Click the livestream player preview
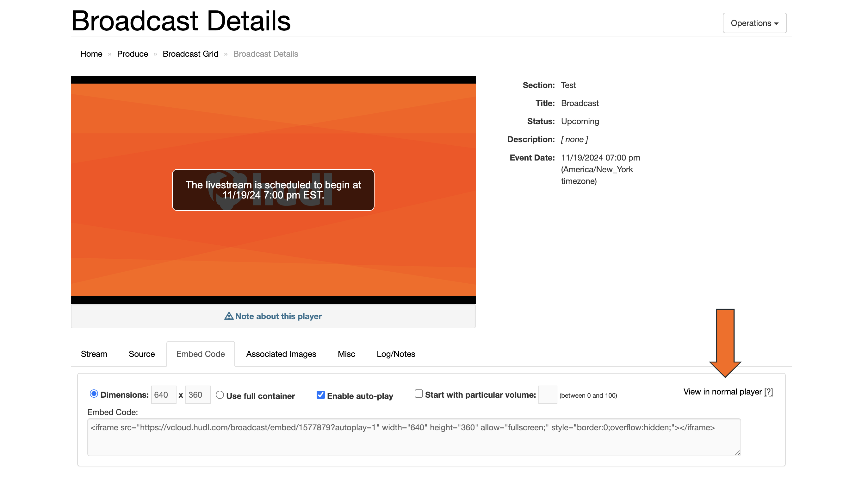The height and width of the screenshot is (492, 868). (x=273, y=190)
